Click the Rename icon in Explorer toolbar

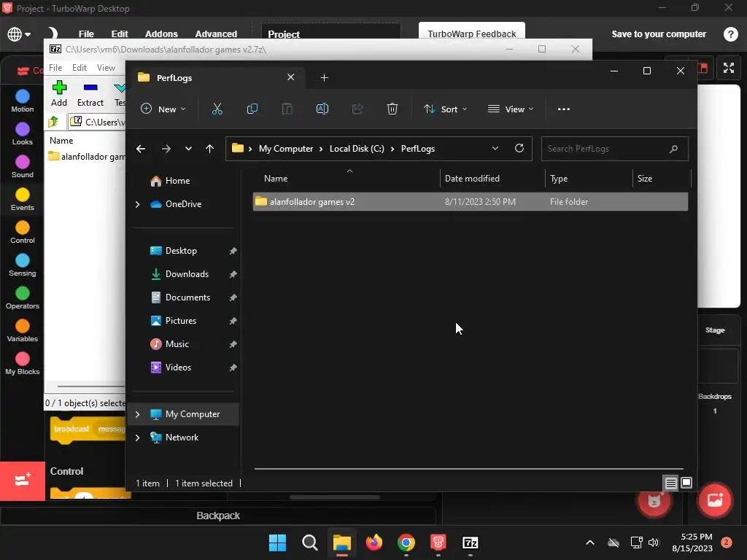pyautogui.click(x=322, y=109)
